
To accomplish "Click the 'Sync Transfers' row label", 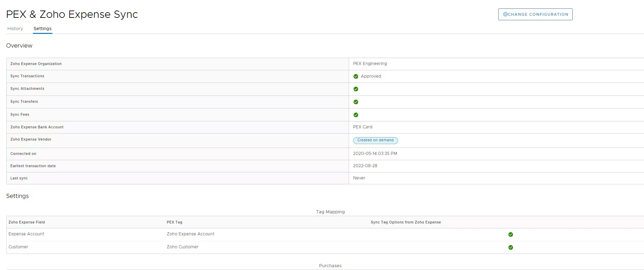I will [x=24, y=102].
